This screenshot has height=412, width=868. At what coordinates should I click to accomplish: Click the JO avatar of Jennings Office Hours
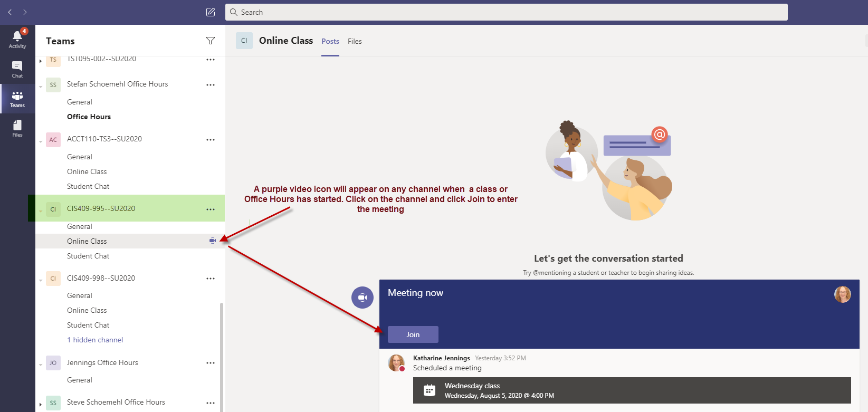53,362
